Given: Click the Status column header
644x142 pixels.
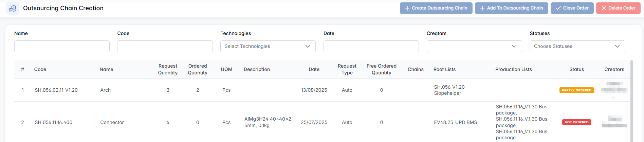Looking at the screenshot, I should tap(576, 69).
